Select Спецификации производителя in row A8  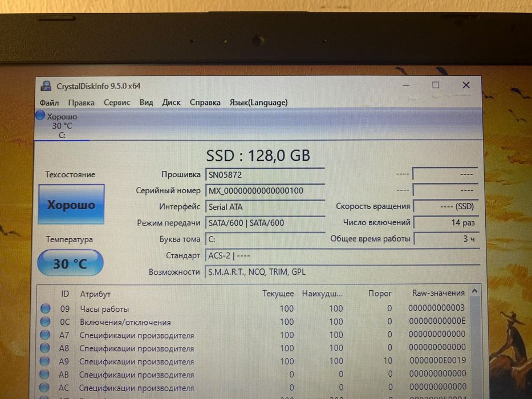tap(137, 349)
